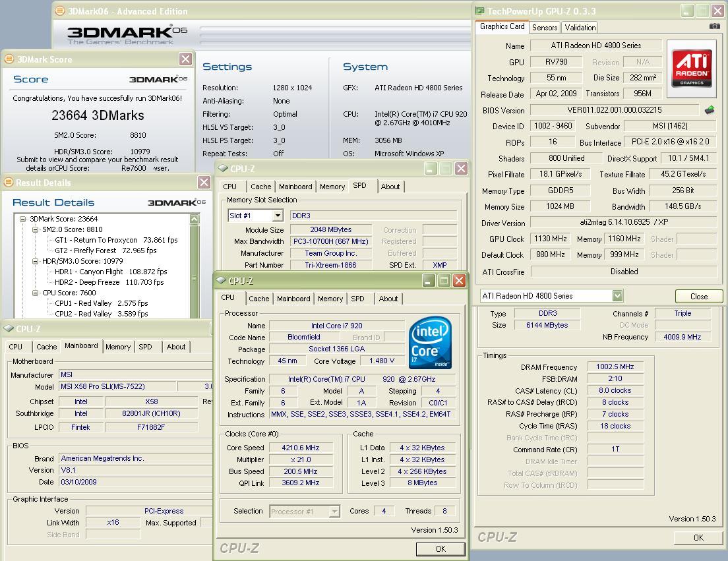Close the Result Details window
This screenshot has height=561, width=728.
click(204, 183)
